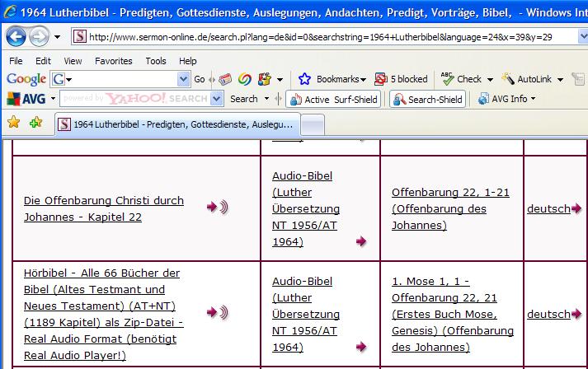The width and height of the screenshot is (588, 369).
Task: Click inside the Yahoo search field
Action: (135, 99)
